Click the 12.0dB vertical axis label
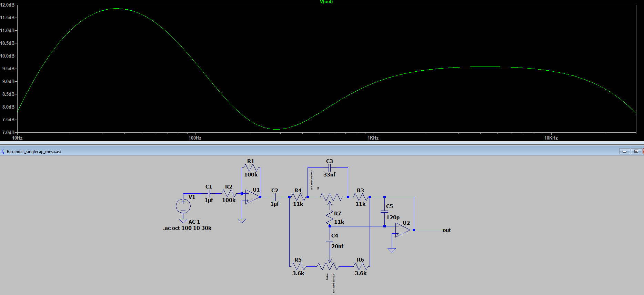644x295 pixels. pos(7,5)
